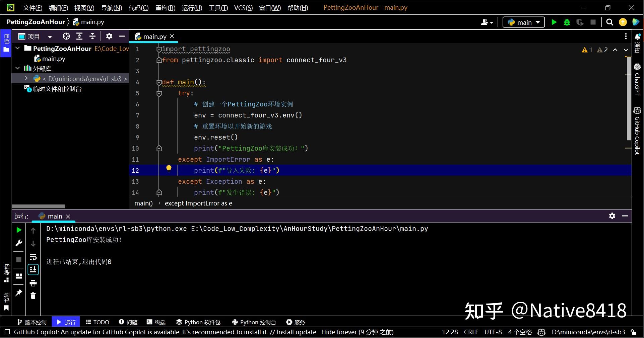The width and height of the screenshot is (644, 338).
Task: Collapse the PettingZooAnHour project folder
Action: [18, 48]
